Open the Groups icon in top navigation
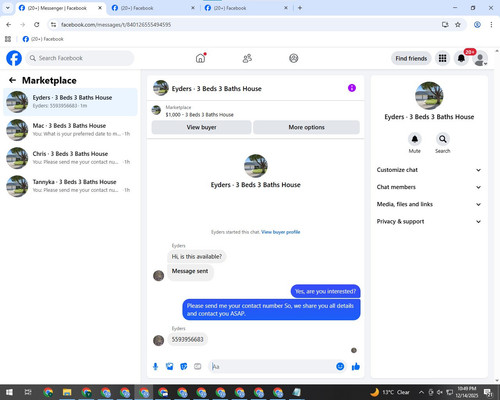This screenshot has height=400, width=500. (294, 58)
